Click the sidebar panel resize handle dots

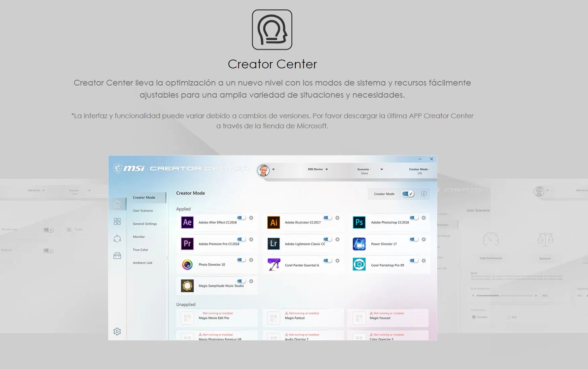167,258
